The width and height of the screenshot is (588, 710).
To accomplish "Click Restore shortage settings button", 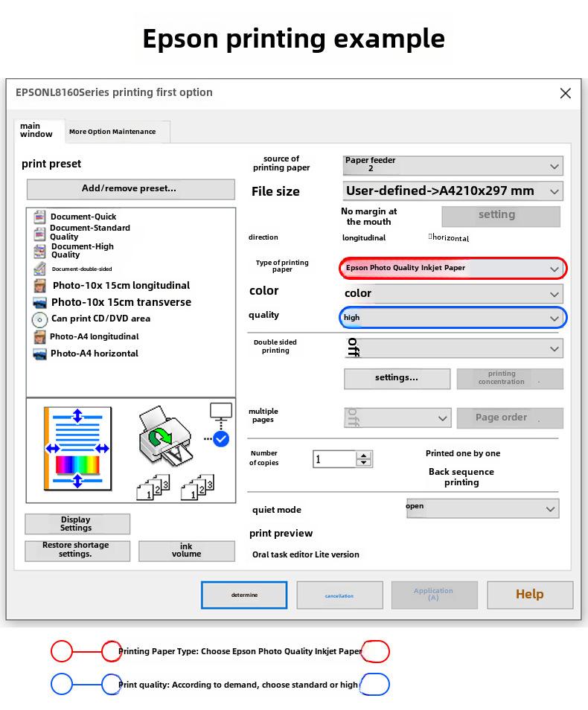I will (77, 551).
